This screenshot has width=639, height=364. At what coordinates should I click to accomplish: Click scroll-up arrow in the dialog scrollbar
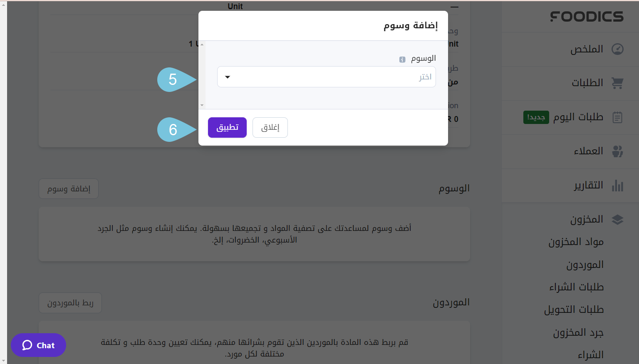[x=202, y=44]
